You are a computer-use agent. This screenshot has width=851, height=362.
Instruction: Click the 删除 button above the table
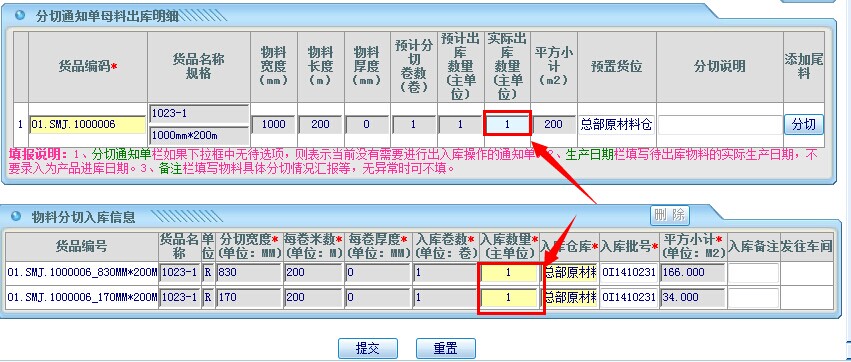(x=670, y=215)
